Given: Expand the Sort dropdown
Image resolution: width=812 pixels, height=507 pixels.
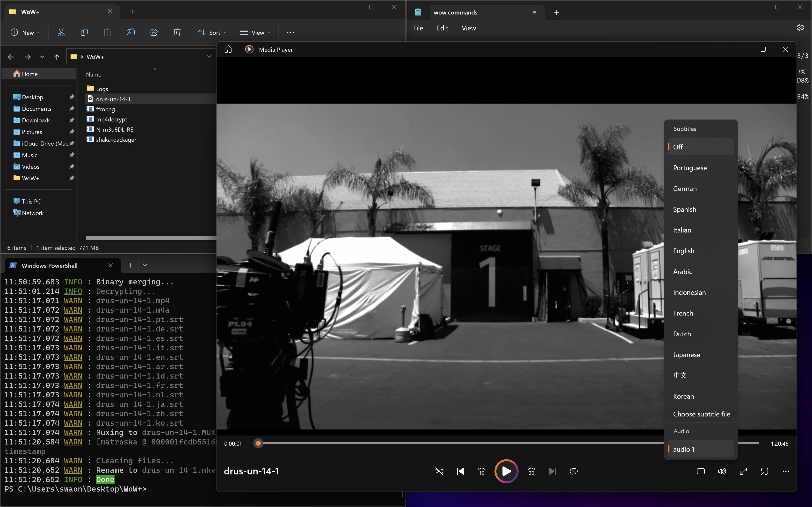Looking at the screenshot, I should 212,33.
